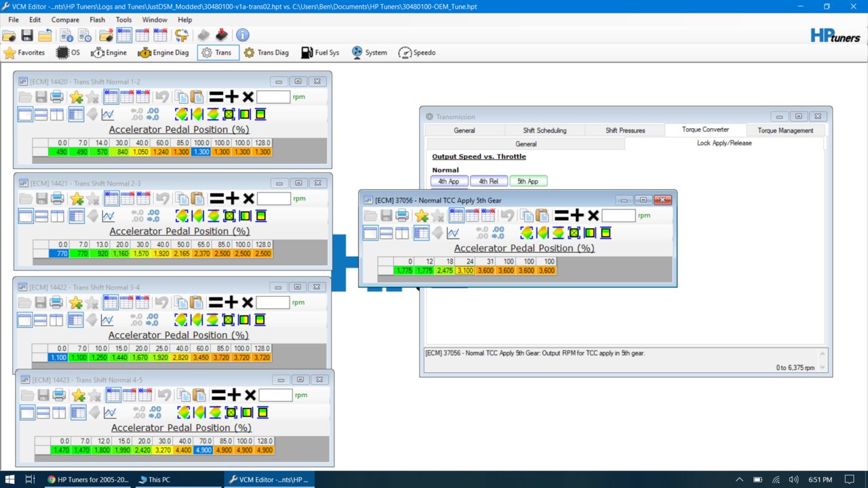Image resolution: width=868 pixels, height=488 pixels.
Task: Open tune file icon in main toolbar
Action: [x=10, y=35]
